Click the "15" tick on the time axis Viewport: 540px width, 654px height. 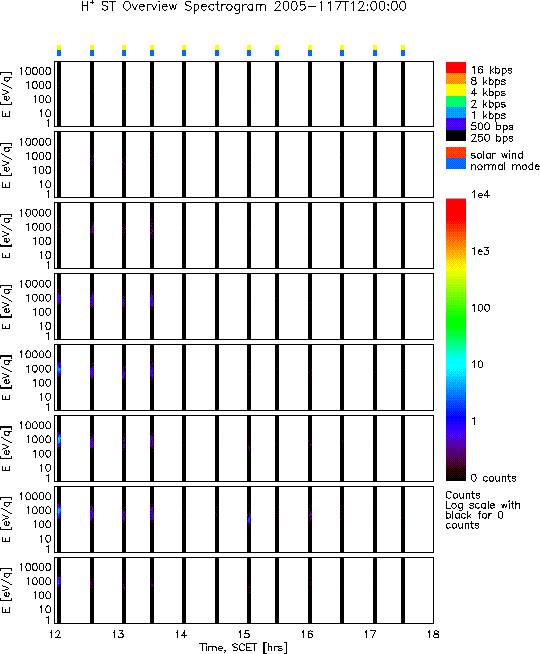244,634
